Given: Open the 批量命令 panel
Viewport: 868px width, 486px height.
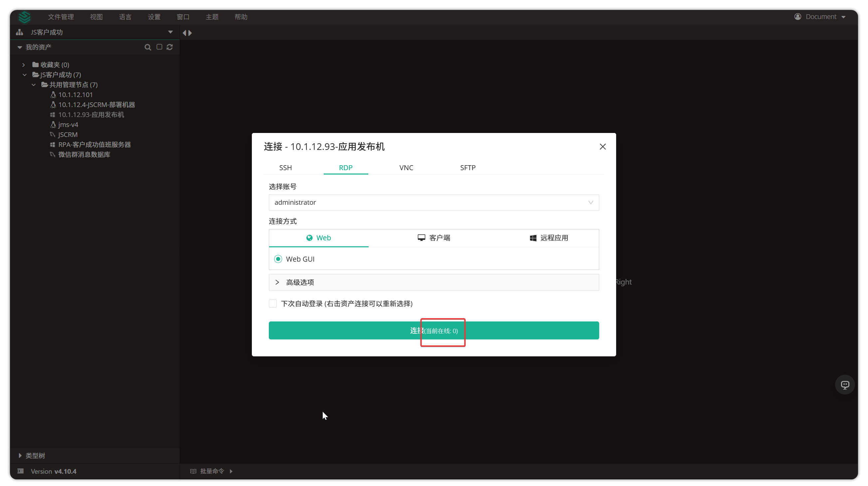Looking at the screenshot, I should click(212, 471).
